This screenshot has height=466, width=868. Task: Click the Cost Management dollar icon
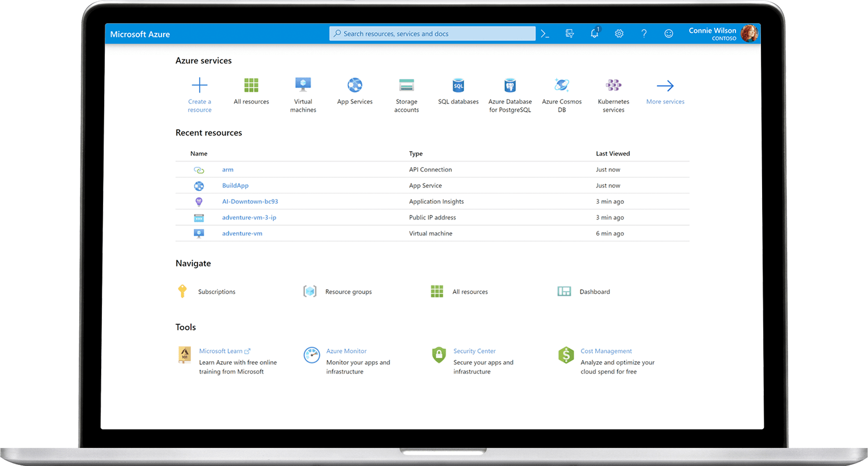click(x=566, y=355)
